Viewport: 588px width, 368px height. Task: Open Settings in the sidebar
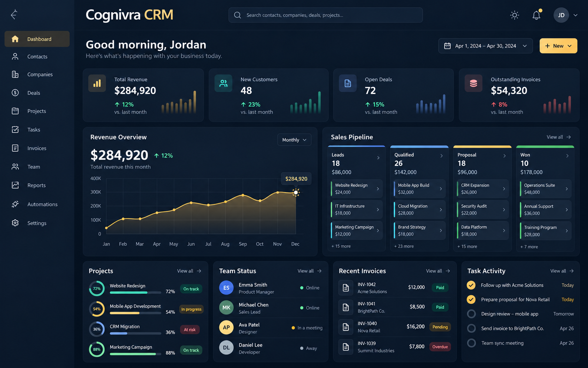click(37, 223)
